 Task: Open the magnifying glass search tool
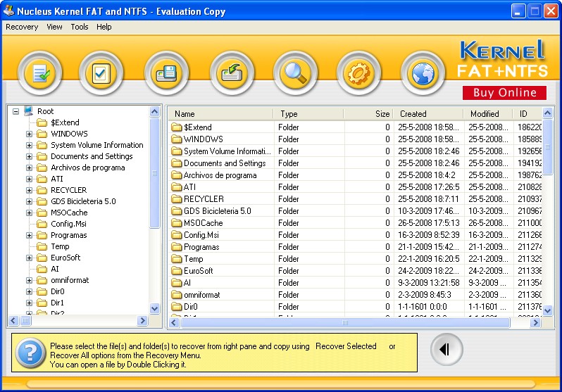coord(295,73)
